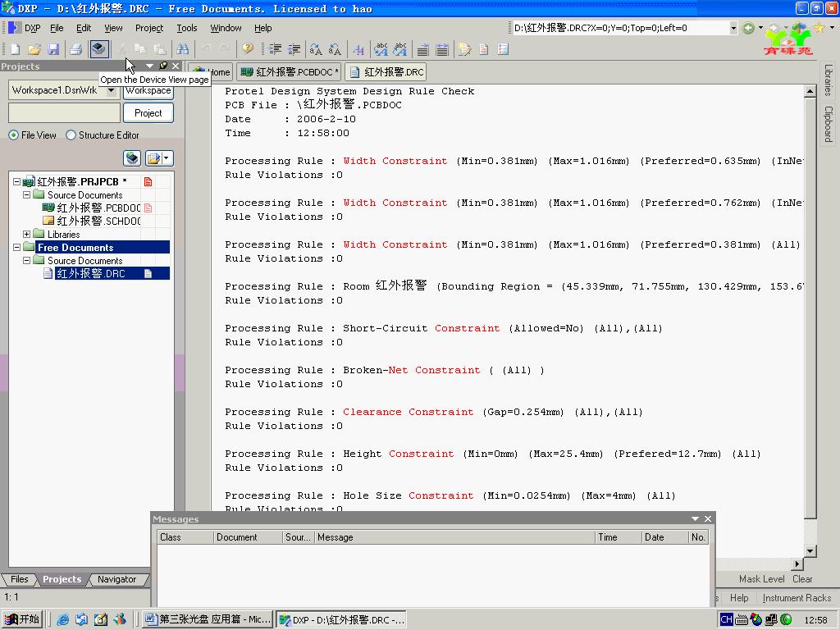Image resolution: width=840 pixels, height=630 pixels.
Task: Click the address bar input field
Action: (620, 28)
